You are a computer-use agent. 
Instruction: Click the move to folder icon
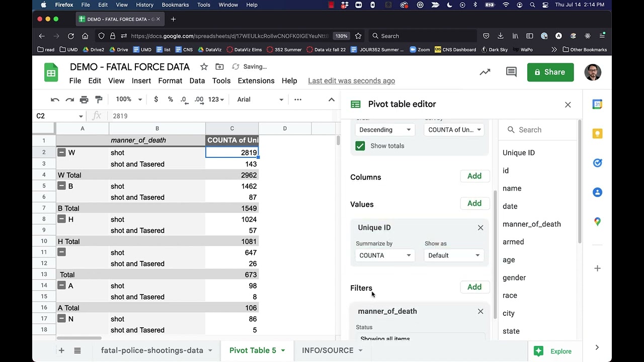pyautogui.click(x=219, y=67)
